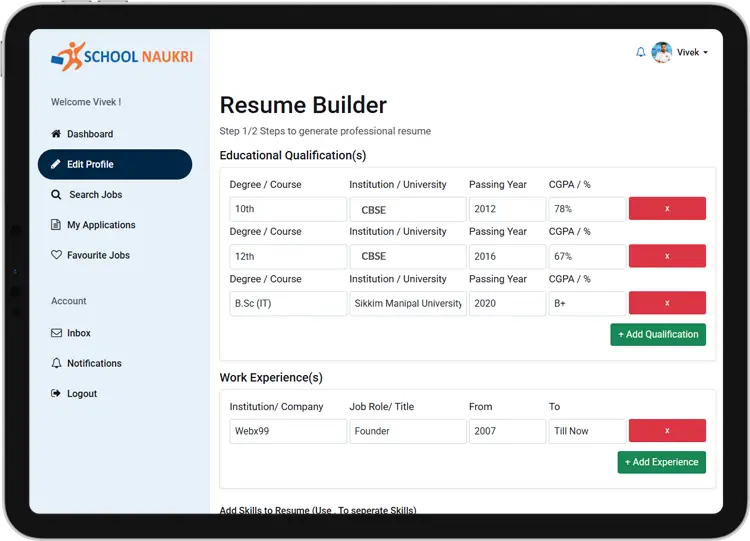Edit the Webx99 company field
The image size is (750, 541).
pyautogui.click(x=288, y=431)
